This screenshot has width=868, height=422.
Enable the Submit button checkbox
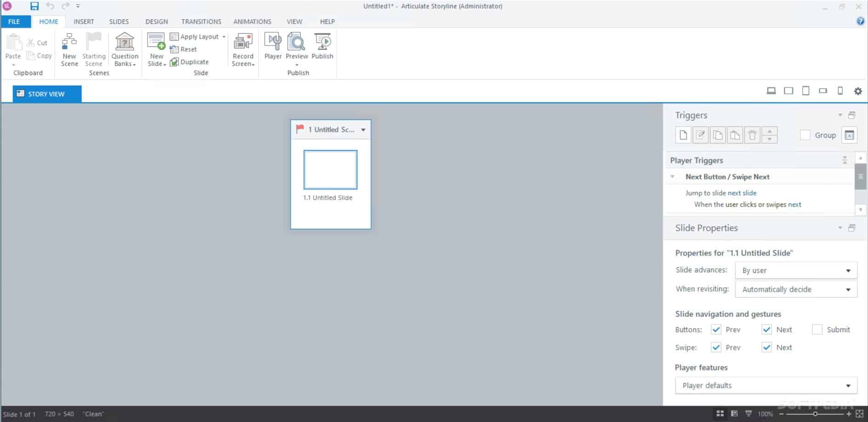coord(817,330)
